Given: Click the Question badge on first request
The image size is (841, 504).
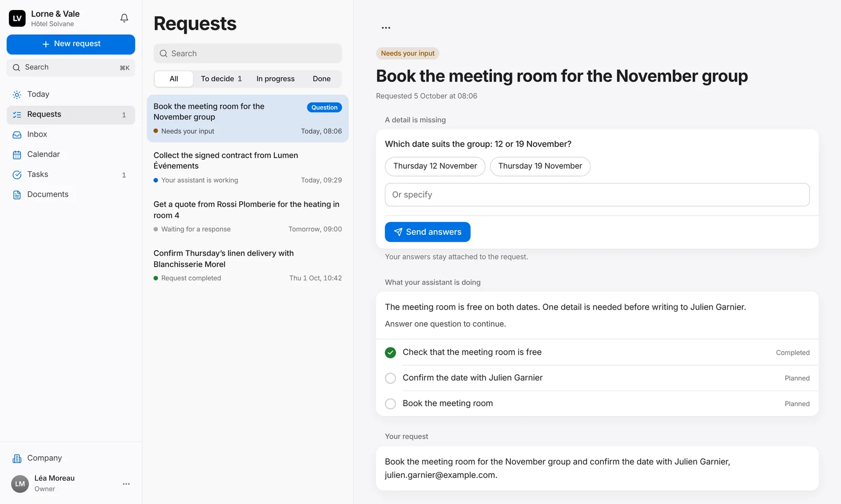Looking at the screenshot, I should 324,107.
